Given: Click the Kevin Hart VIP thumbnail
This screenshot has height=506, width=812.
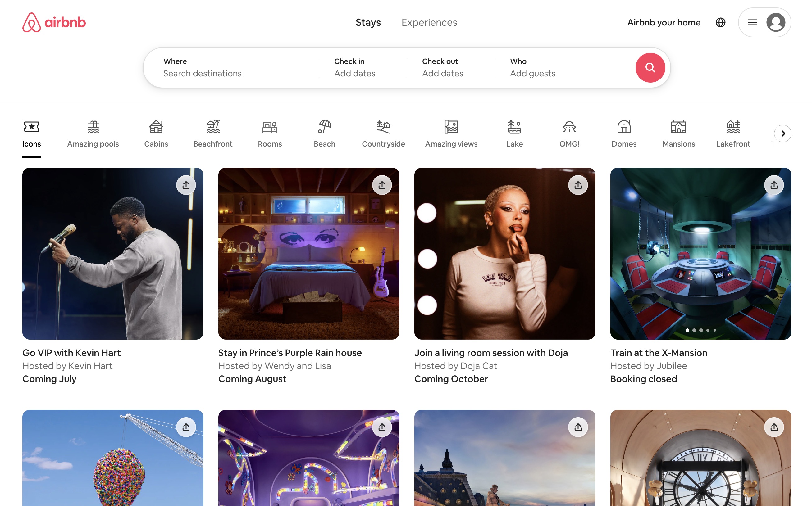Looking at the screenshot, I should (112, 253).
